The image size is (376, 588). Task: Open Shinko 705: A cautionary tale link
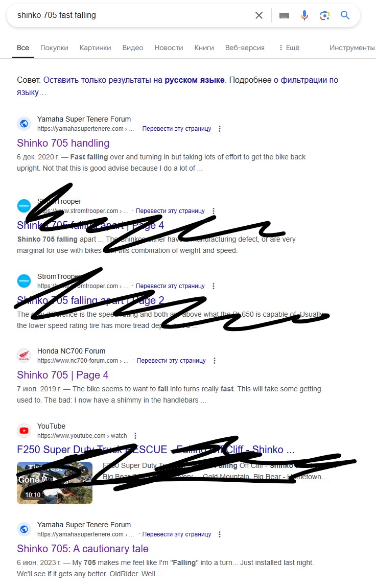pyautogui.click(x=82, y=549)
